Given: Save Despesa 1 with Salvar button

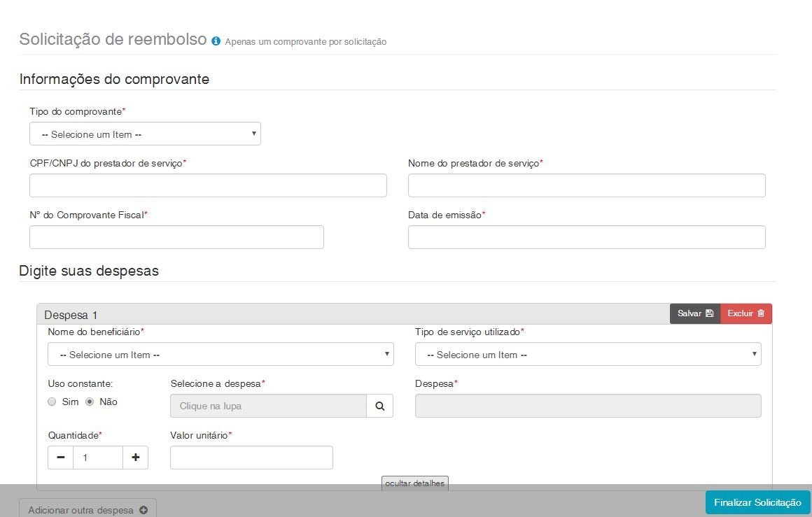Looking at the screenshot, I should [694, 313].
